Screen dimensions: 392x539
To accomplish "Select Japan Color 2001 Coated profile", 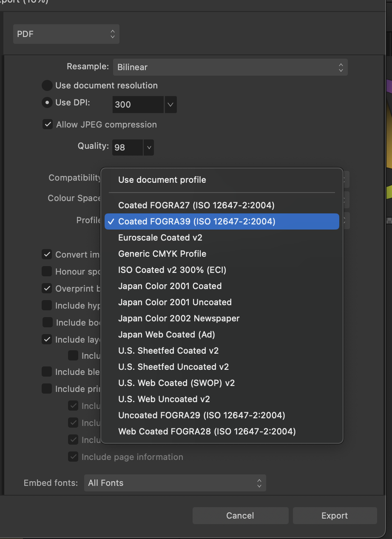I will tap(170, 286).
